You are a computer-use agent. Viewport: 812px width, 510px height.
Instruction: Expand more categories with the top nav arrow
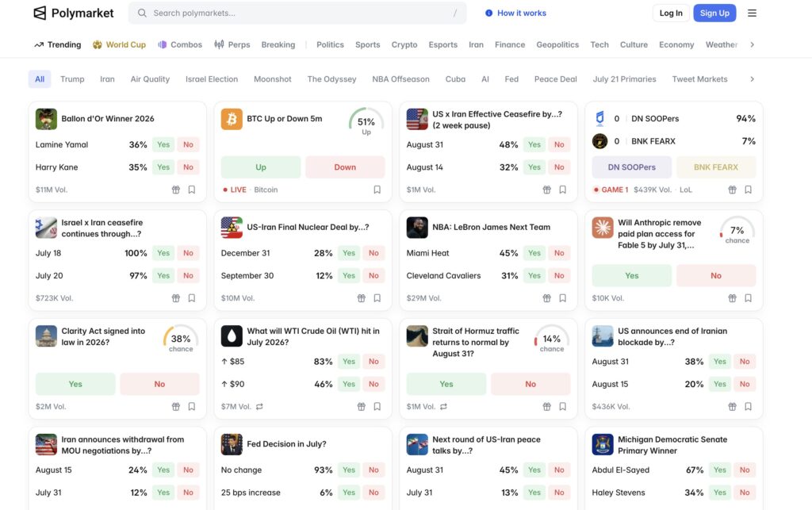point(752,44)
